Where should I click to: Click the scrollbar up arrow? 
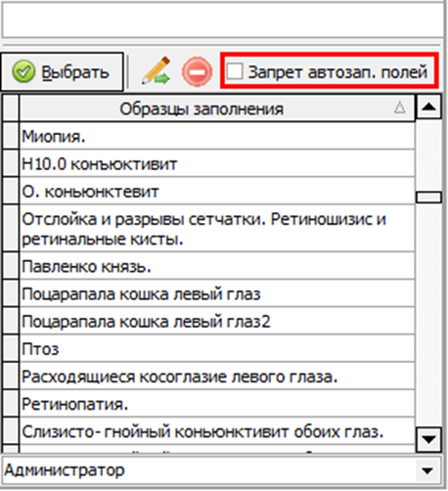point(428,107)
